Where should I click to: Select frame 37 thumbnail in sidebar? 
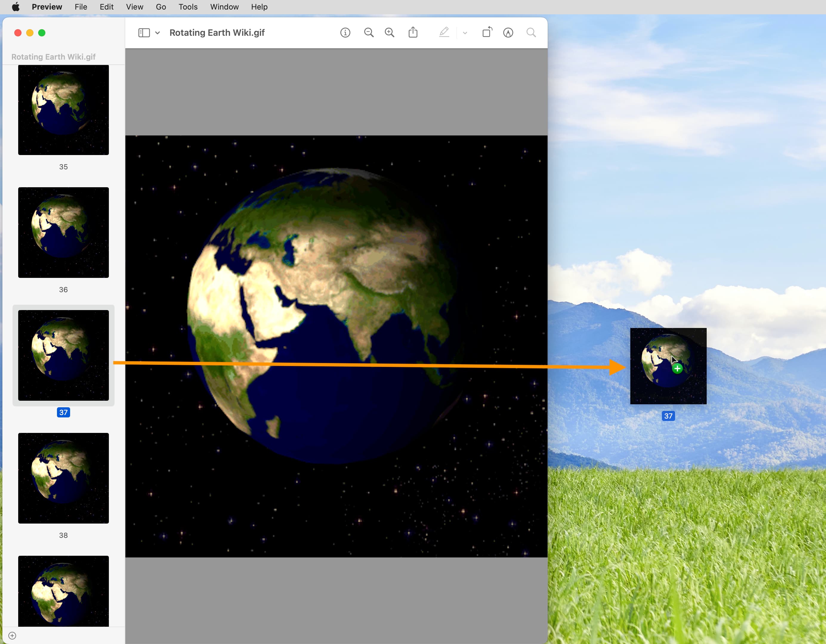click(64, 355)
